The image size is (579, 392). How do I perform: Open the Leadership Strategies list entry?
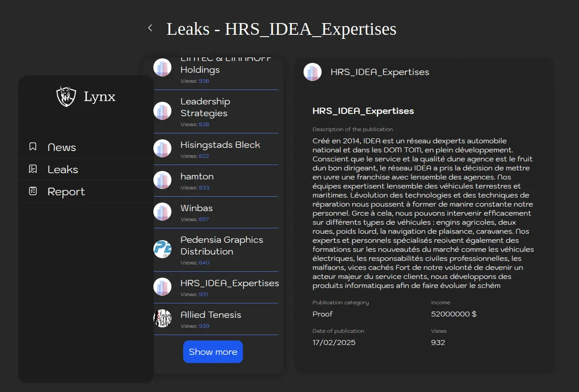205,107
